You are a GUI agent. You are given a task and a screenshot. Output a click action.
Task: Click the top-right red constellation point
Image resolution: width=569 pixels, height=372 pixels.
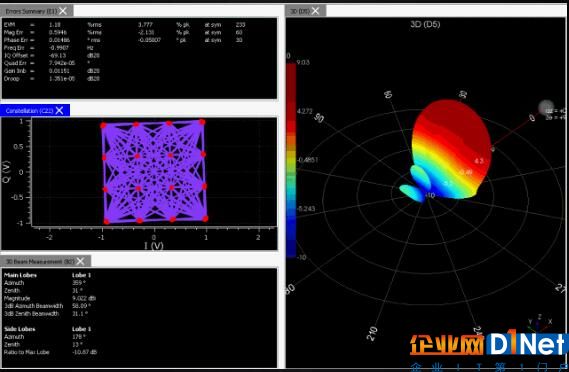pos(202,122)
